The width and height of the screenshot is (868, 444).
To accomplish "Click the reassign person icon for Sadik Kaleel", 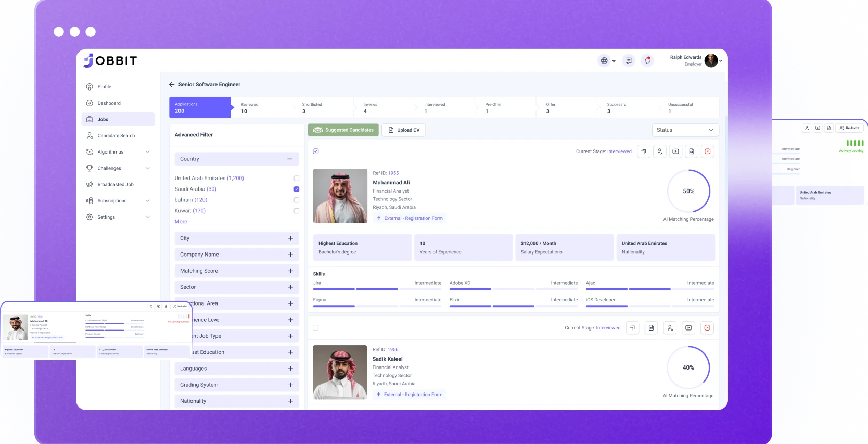I will (670, 328).
